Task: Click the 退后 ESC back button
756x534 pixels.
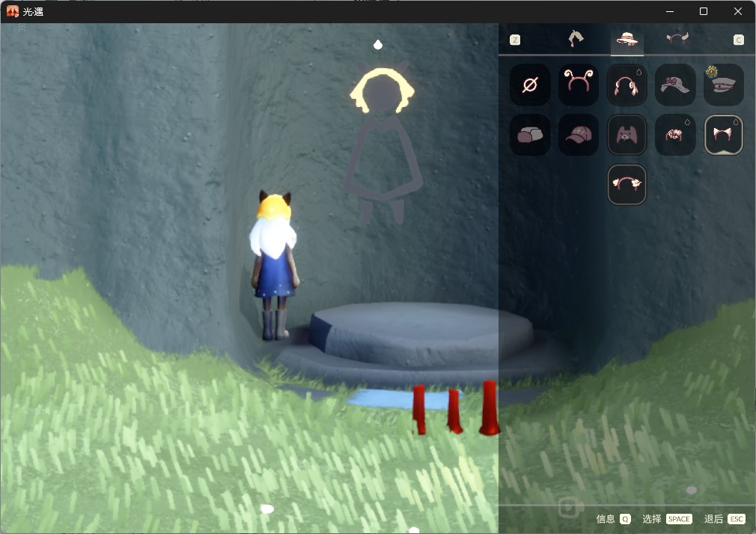Action: [725, 519]
